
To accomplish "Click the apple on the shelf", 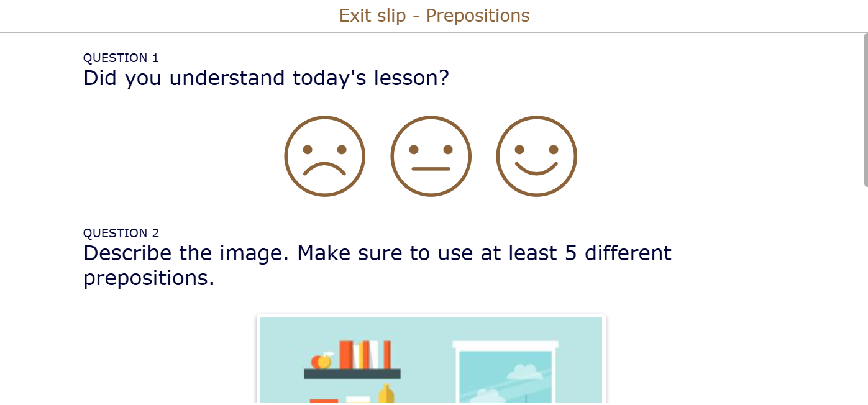I will 321,361.
